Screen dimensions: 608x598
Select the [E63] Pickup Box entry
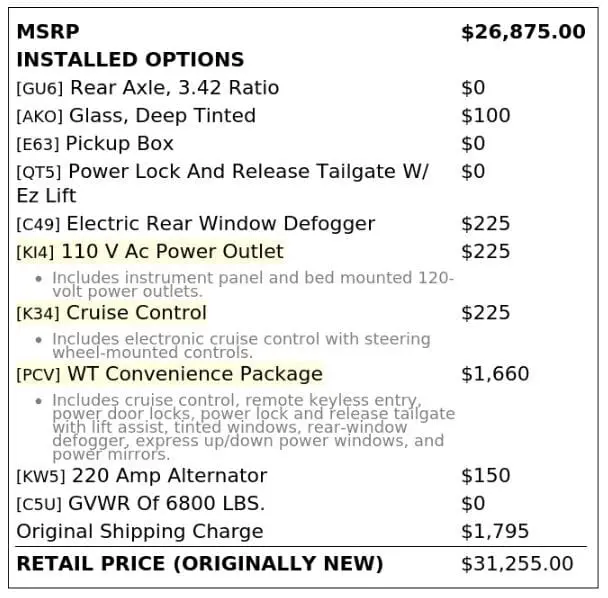(95, 143)
